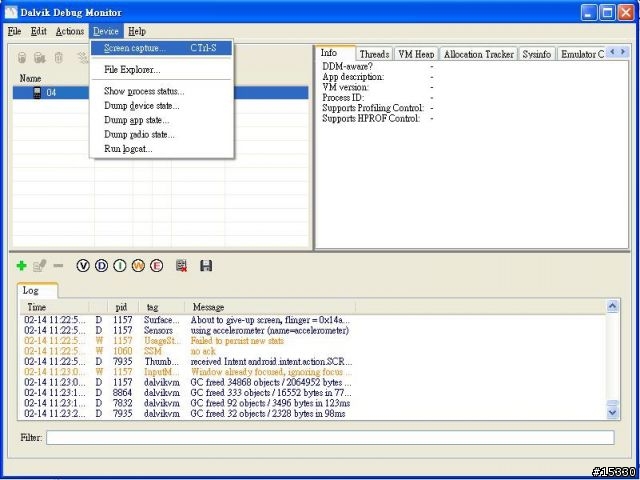The height and width of the screenshot is (480, 640).
Task: Click the Time column header
Action: pyautogui.click(x=55, y=307)
